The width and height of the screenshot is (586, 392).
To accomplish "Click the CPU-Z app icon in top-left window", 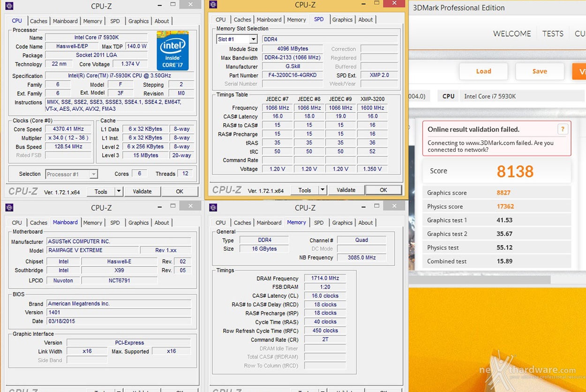I will (x=9, y=6).
